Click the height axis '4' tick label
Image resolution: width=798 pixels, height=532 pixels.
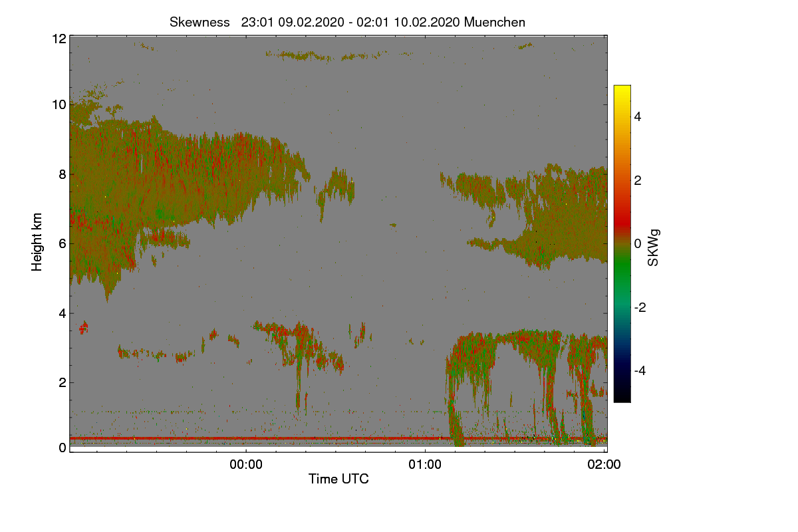point(63,313)
